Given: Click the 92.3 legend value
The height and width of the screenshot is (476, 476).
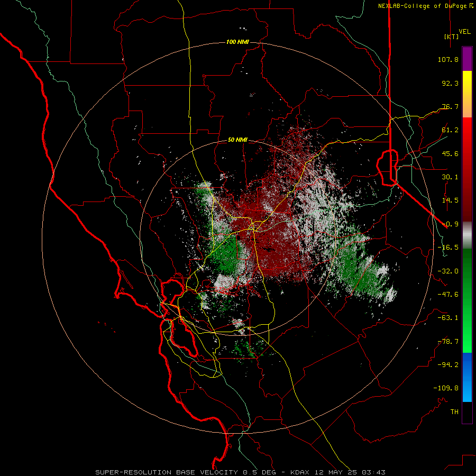Looking at the screenshot, I should 450,83.
